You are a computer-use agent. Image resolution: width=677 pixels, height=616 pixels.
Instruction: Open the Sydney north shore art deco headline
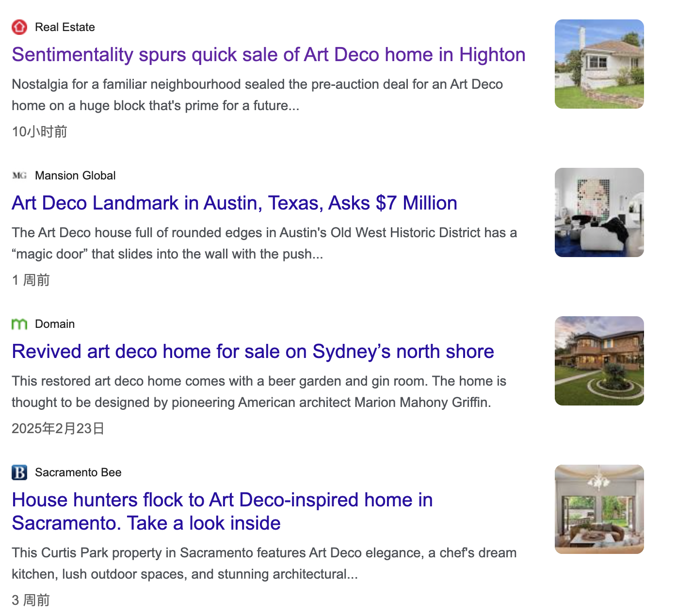[253, 352]
